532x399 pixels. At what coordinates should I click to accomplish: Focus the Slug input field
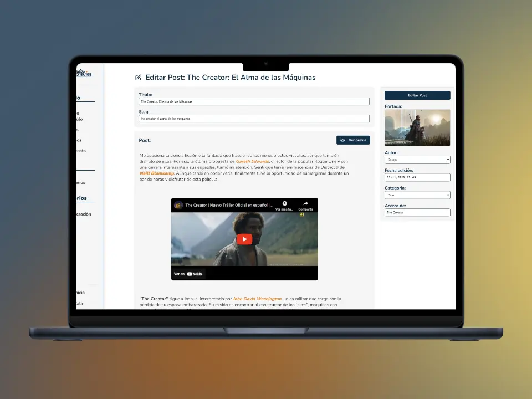pos(254,119)
